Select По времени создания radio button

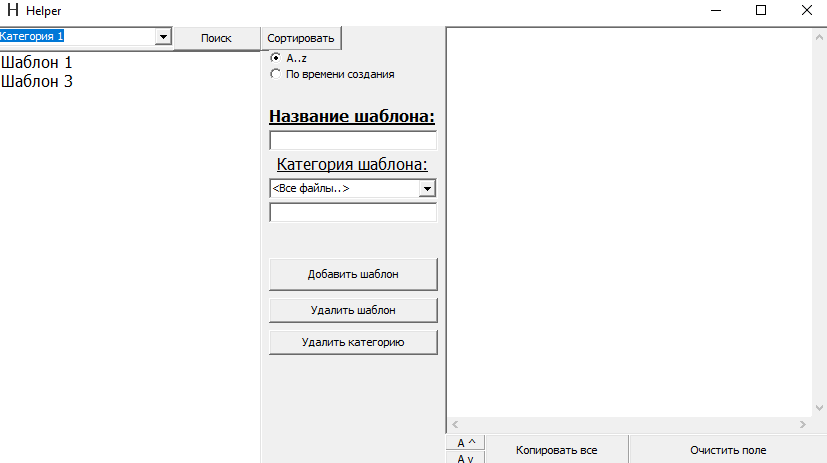tap(275, 74)
